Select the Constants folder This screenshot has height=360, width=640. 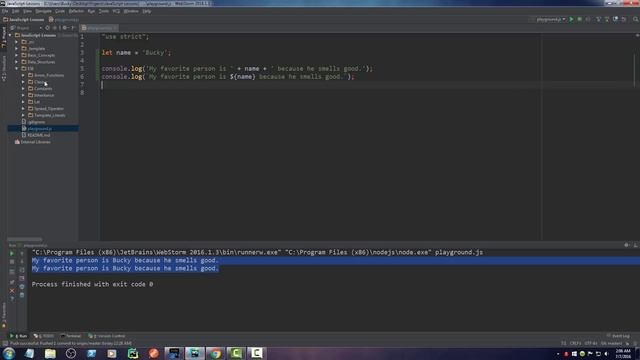43,89
